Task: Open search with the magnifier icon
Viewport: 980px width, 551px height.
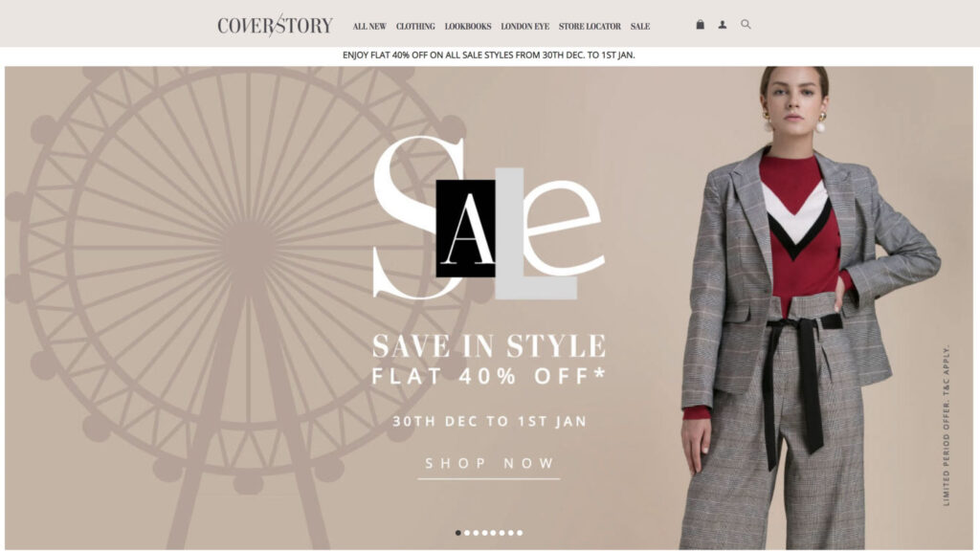Action: coord(746,24)
